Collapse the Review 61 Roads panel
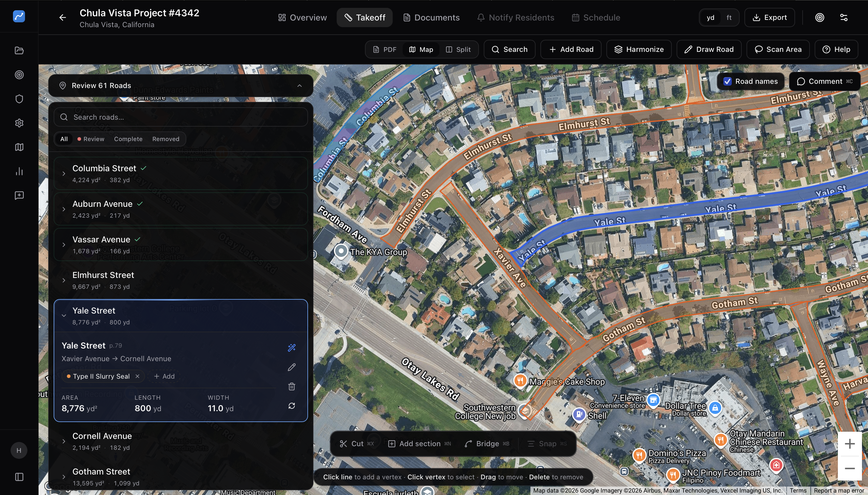 [299, 85]
